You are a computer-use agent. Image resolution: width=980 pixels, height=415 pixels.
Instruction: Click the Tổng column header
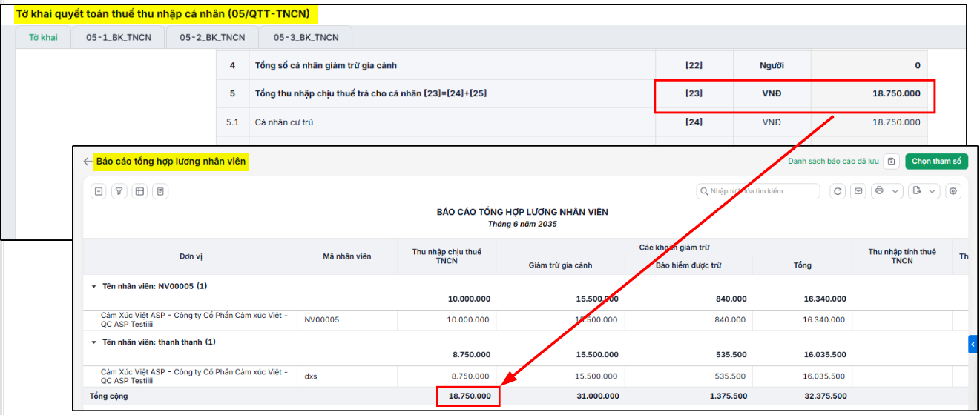coord(802,265)
